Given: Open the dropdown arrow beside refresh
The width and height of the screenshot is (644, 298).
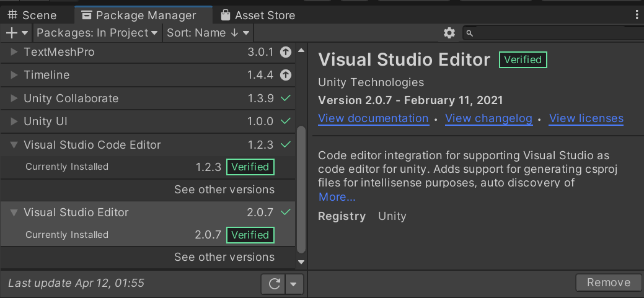Looking at the screenshot, I should pos(294,284).
